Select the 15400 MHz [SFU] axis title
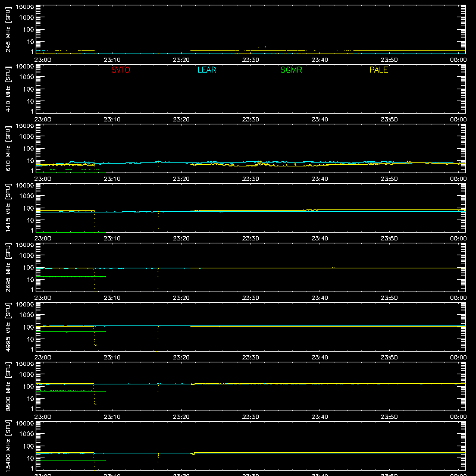The width and height of the screenshot is (476, 476). (x=8, y=446)
